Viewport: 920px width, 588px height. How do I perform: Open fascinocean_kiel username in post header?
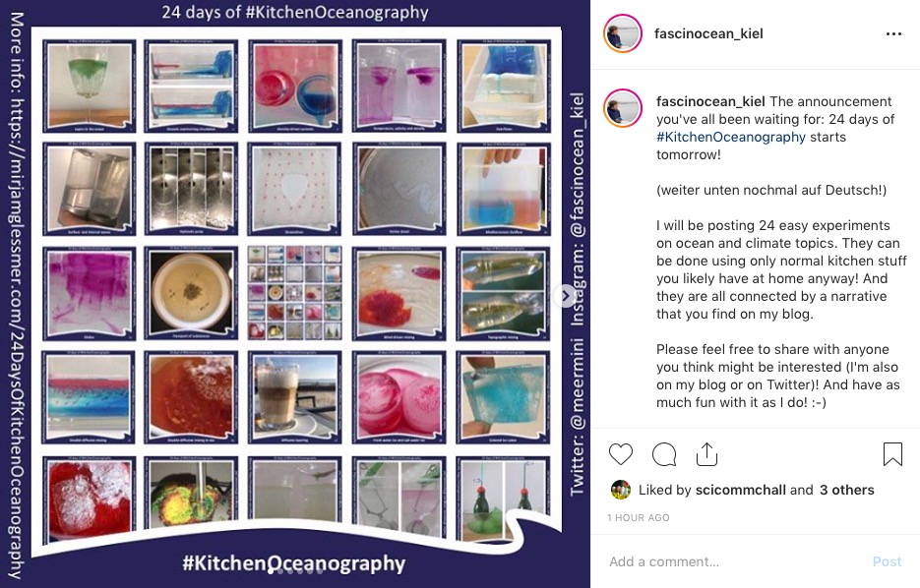(x=708, y=33)
